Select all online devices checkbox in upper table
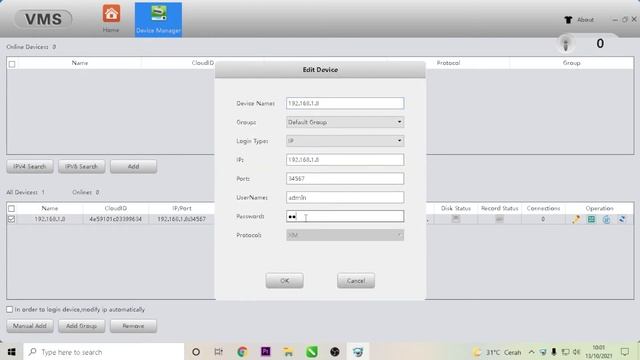The width and height of the screenshot is (640, 360). click(12, 64)
